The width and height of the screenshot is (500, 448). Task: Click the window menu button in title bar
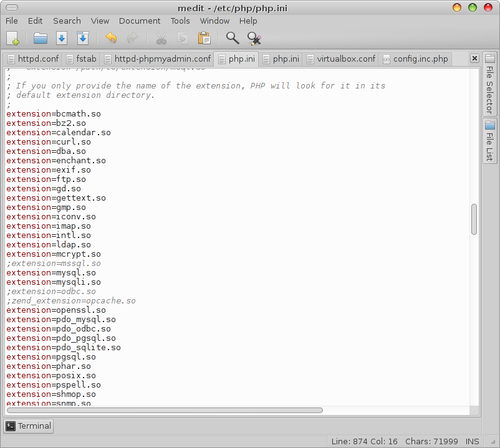pos(12,7)
